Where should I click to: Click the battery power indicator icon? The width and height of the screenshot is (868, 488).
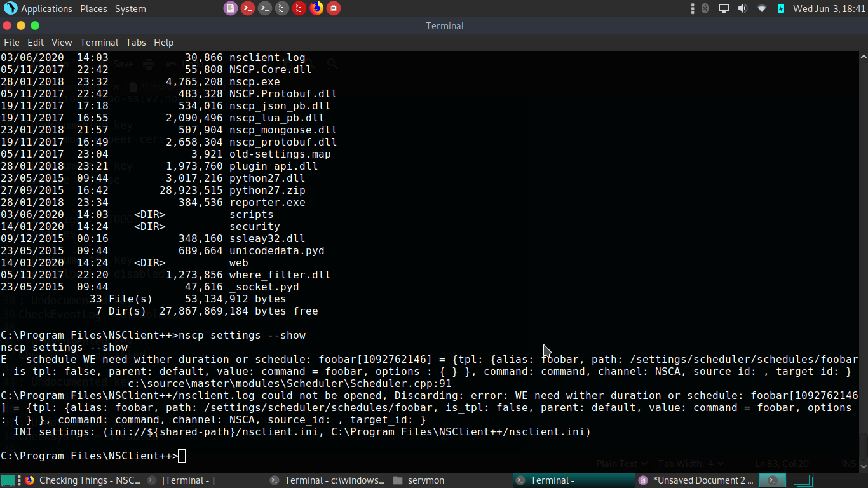coord(780,8)
